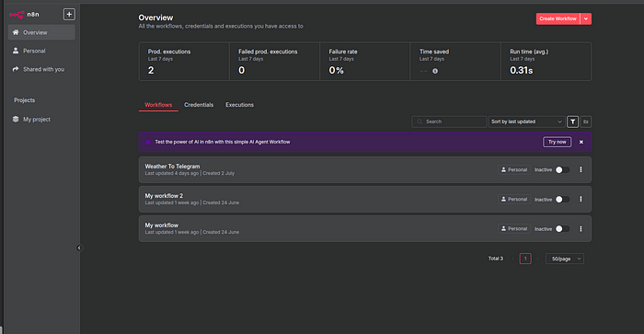The image size is (644, 334).
Task: Expand the Create Workflow dropdown arrow
Action: pos(586,19)
